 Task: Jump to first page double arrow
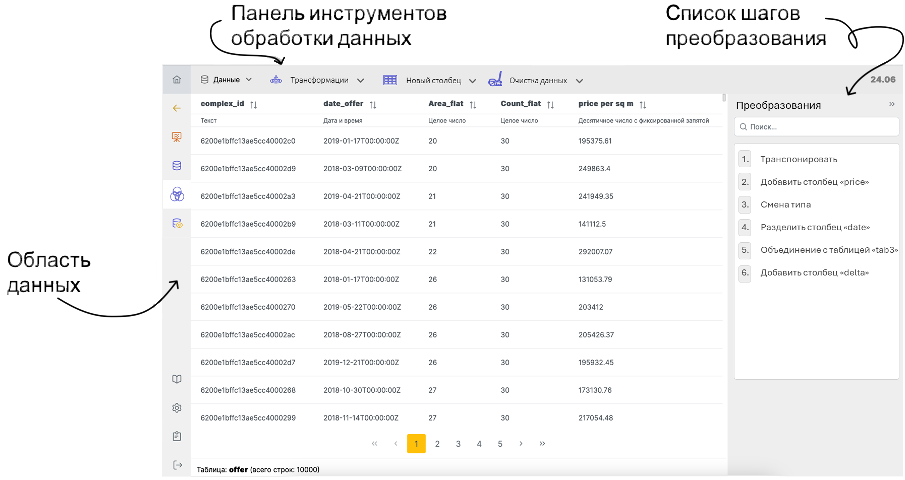[375, 444]
